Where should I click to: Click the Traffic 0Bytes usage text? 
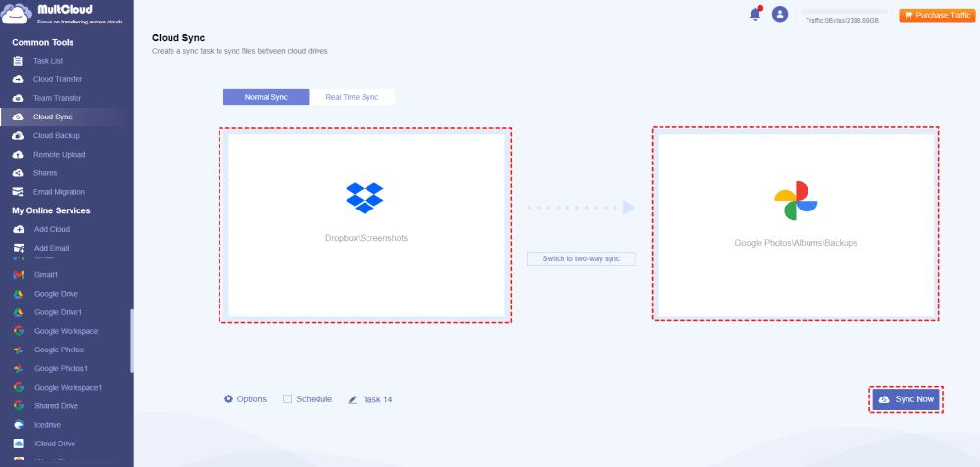tap(843, 21)
